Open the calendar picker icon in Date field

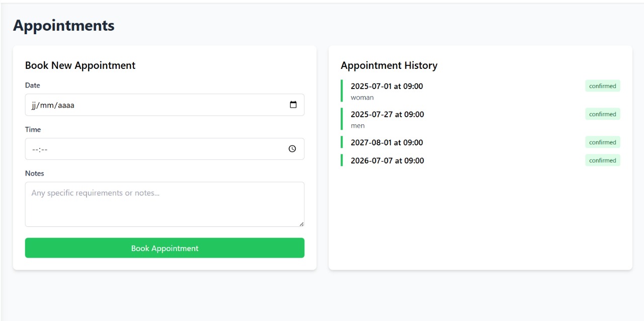(293, 105)
